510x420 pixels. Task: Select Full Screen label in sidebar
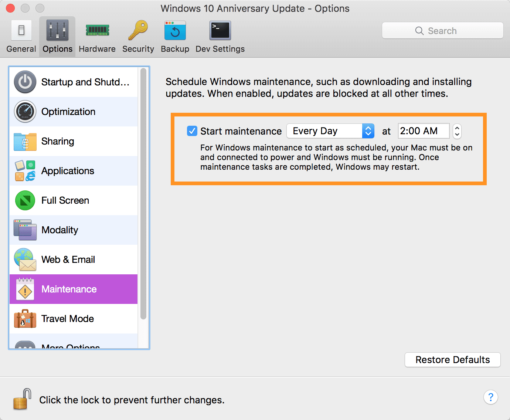pos(65,200)
